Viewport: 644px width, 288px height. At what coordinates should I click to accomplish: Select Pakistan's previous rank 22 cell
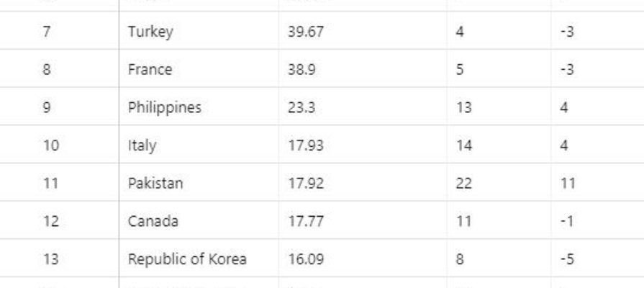(x=499, y=182)
